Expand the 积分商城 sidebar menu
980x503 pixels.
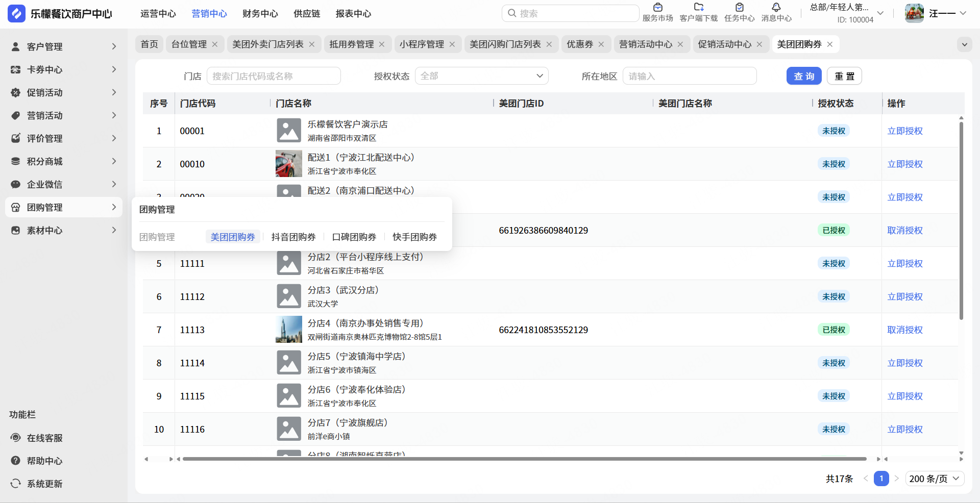114,161
